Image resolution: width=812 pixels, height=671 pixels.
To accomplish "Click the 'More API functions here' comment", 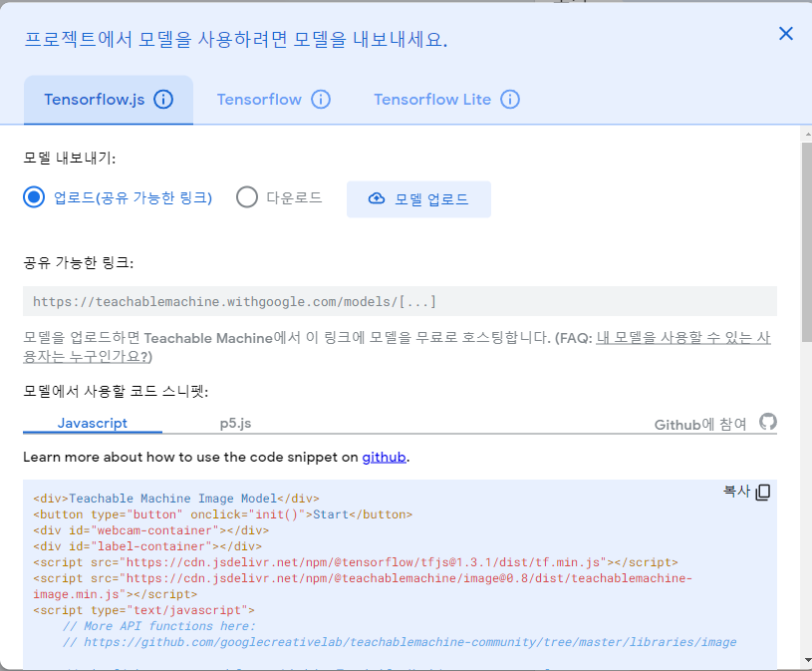I will 159,626.
